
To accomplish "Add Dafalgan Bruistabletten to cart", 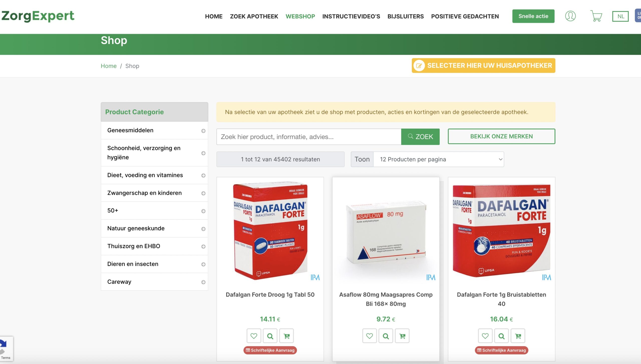I will click(x=518, y=336).
